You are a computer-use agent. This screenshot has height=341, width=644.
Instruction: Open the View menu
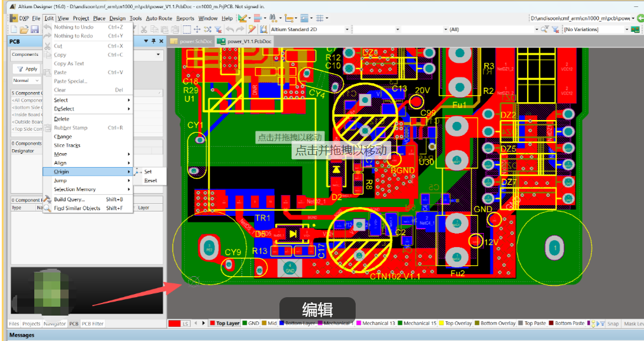click(x=63, y=18)
